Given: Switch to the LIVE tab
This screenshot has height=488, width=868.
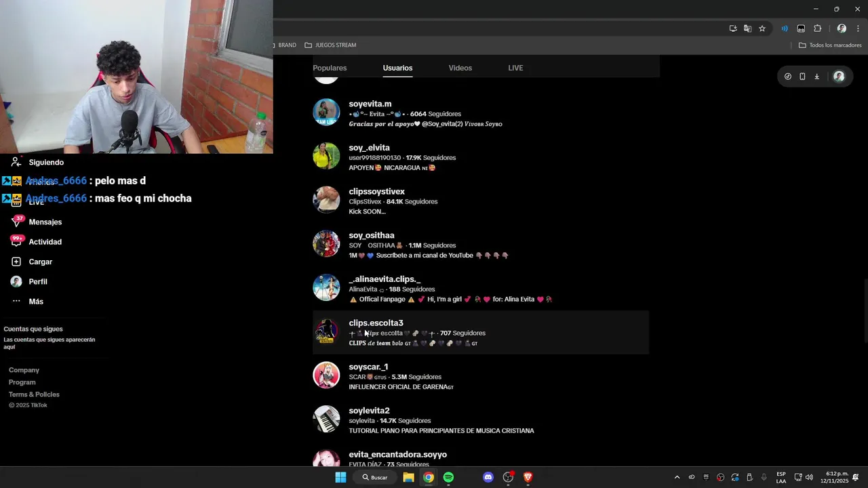Looking at the screenshot, I should [515, 68].
